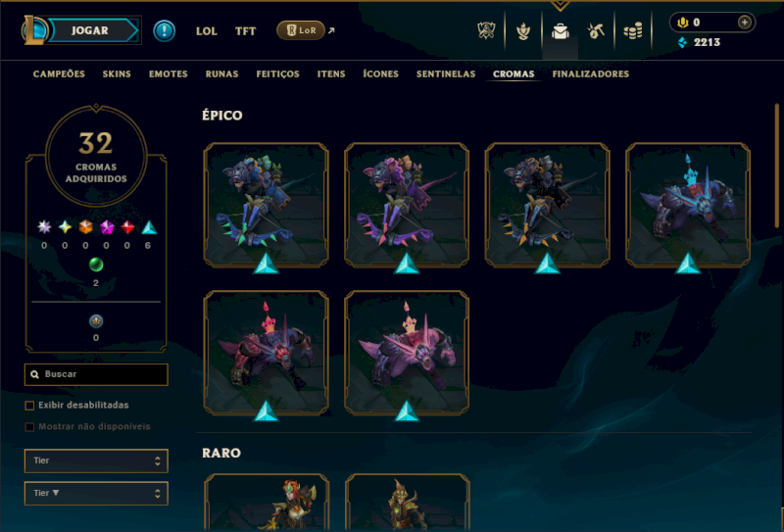784x532 pixels.
Task: Click the blue exclamation notification icon
Action: [x=164, y=31]
